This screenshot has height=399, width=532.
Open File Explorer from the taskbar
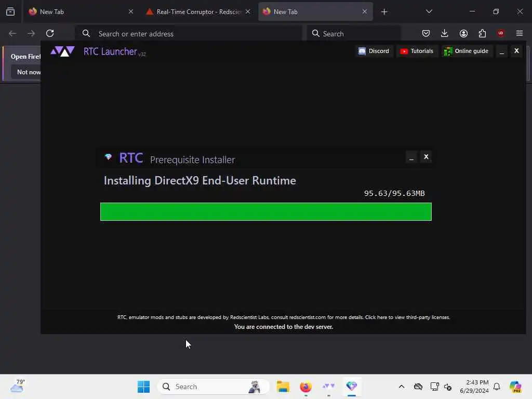pos(283,387)
